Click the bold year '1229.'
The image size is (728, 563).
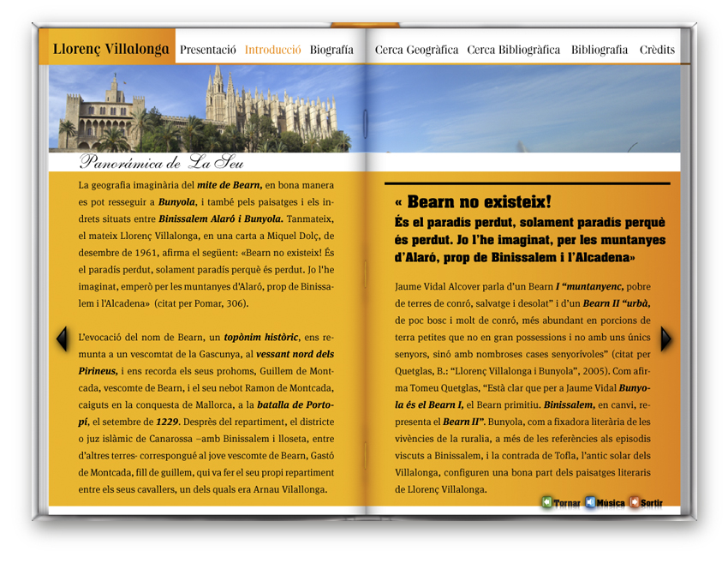pos(168,422)
